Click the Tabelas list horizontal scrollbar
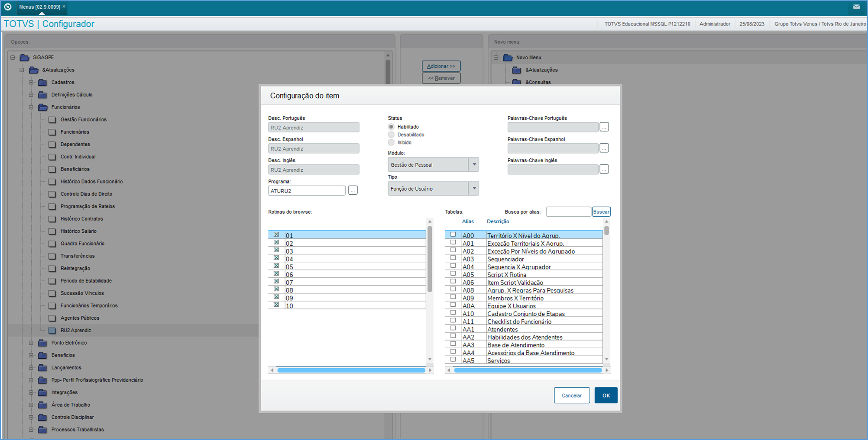This screenshot has height=440, width=868. [528, 370]
